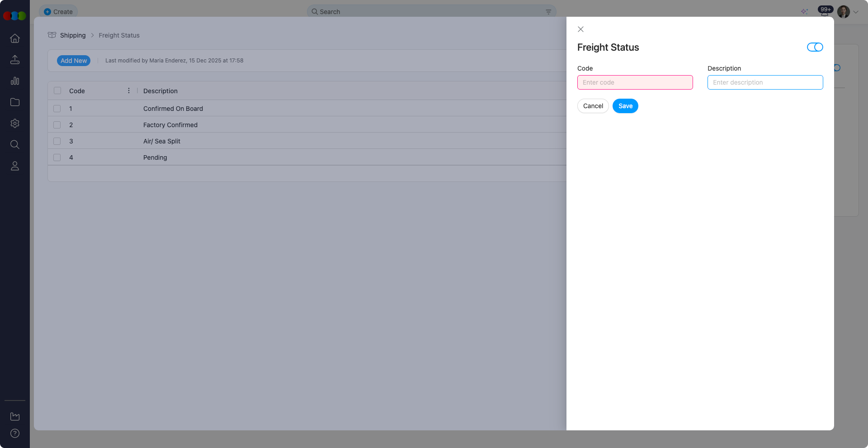Open the Help question-mark icon
Screen dimensions: 868x448
tap(15, 433)
